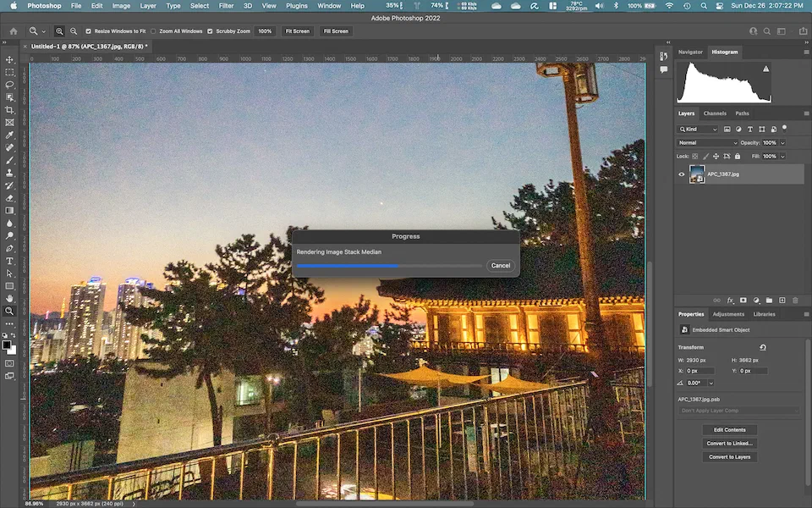
Task: Open the Normal blend mode dropdown
Action: pyautogui.click(x=707, y=142)
